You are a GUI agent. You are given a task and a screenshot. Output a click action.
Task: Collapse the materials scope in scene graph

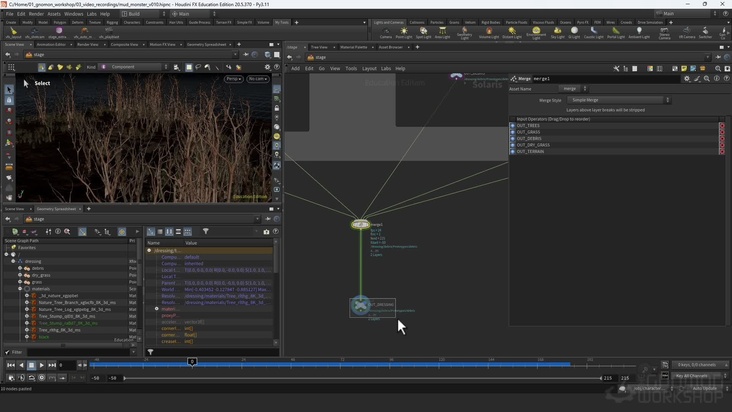click(20, 289)
